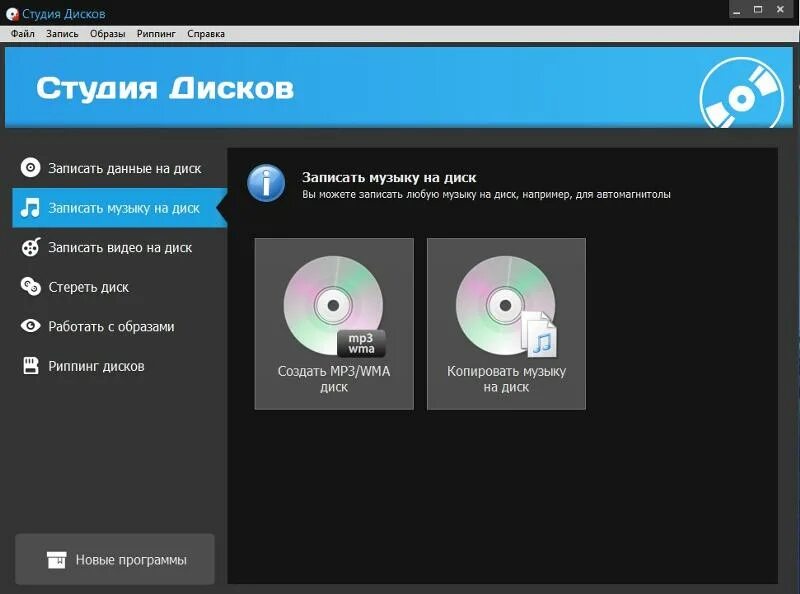Open the Запись menu

click(x=62, y=34)
